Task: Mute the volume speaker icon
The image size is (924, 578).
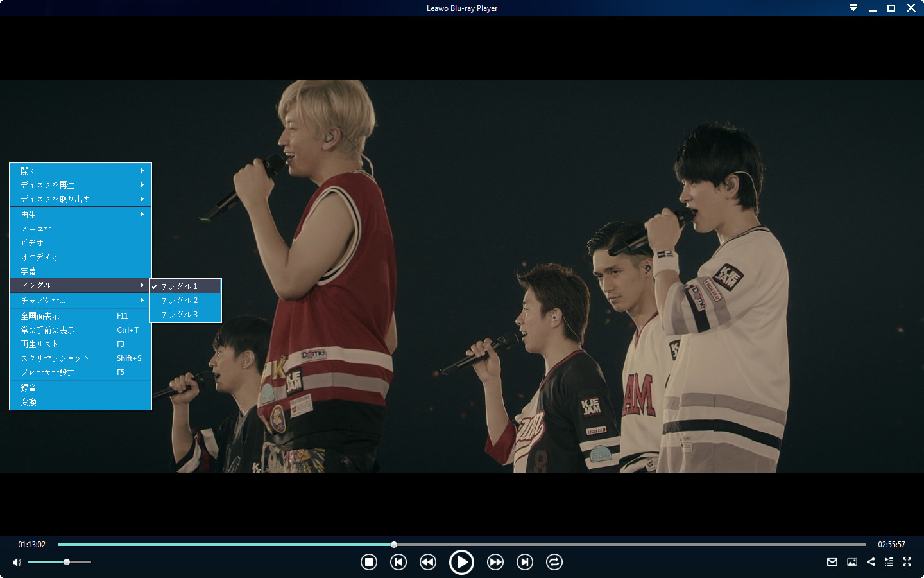Action: [17, 562]
